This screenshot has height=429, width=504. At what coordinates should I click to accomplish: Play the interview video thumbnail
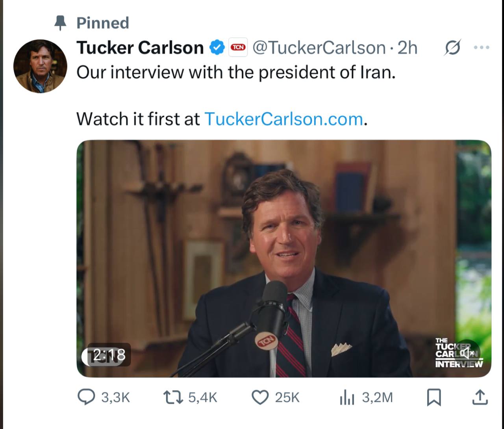(x=284, y=258)
